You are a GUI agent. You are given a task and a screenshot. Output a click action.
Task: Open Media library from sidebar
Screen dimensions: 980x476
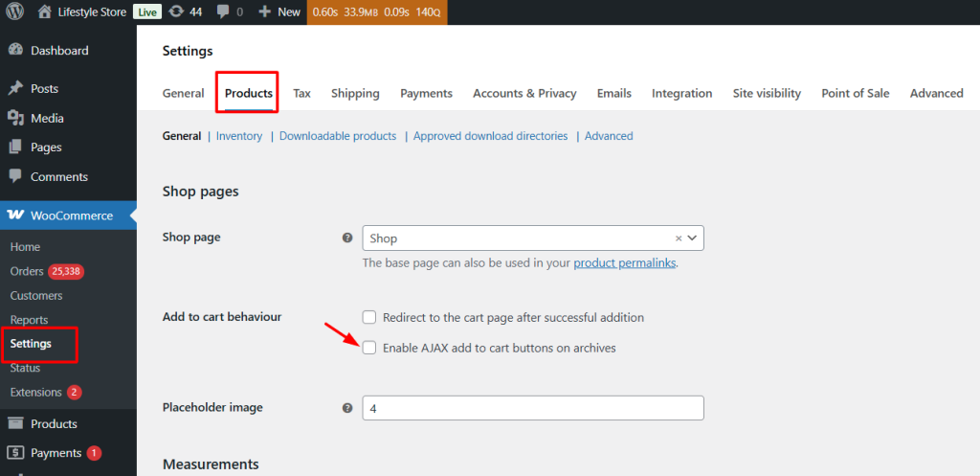(x=46, y=118)
